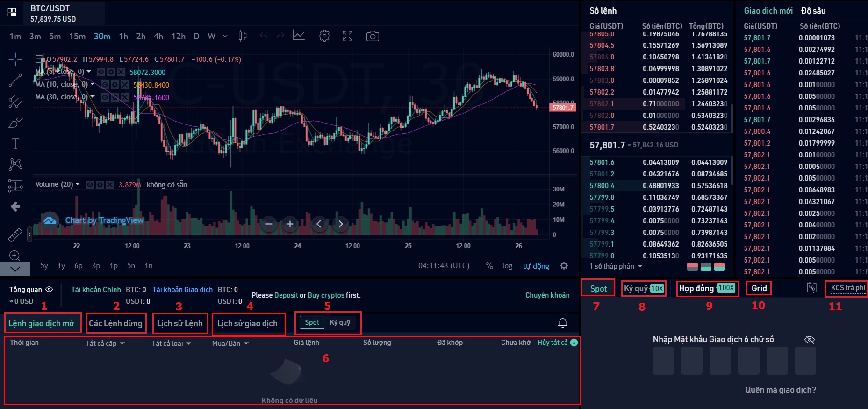Click the Buy cryptos link

click(326, 295)
